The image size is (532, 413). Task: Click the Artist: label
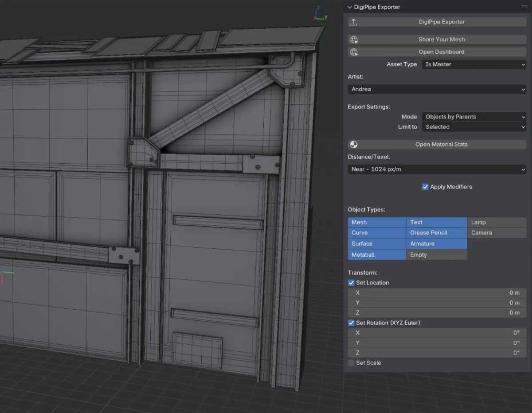coord(356,77)
